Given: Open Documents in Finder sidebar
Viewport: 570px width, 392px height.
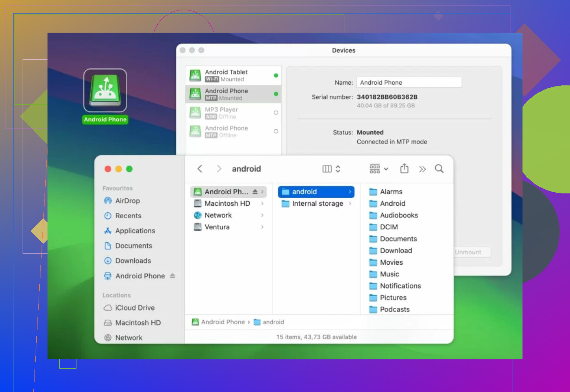Looking at the screenshot, I should pos(134,246).
